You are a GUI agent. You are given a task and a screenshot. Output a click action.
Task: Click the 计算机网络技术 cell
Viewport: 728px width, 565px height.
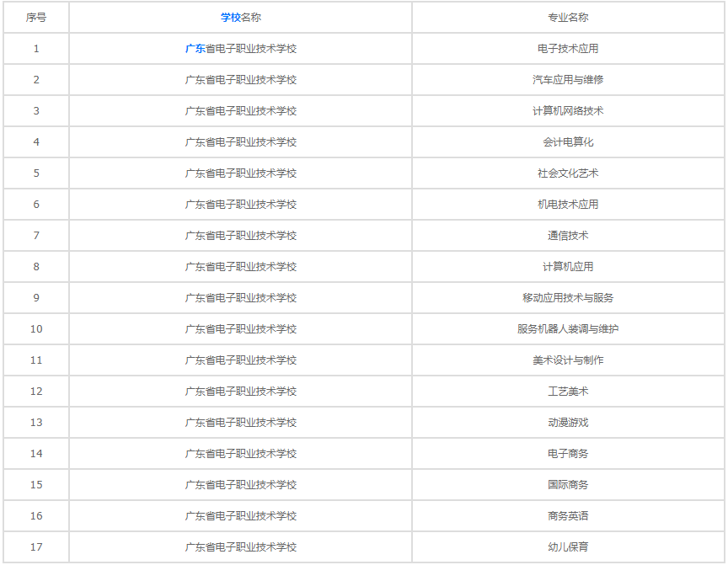pos(567,111)
